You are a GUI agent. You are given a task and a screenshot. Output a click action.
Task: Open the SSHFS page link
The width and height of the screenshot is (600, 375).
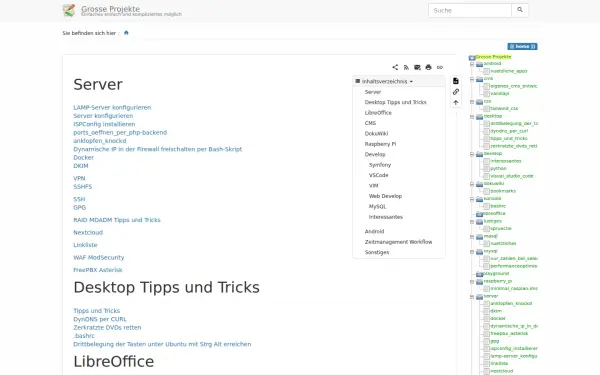click(x=83, y=187)
